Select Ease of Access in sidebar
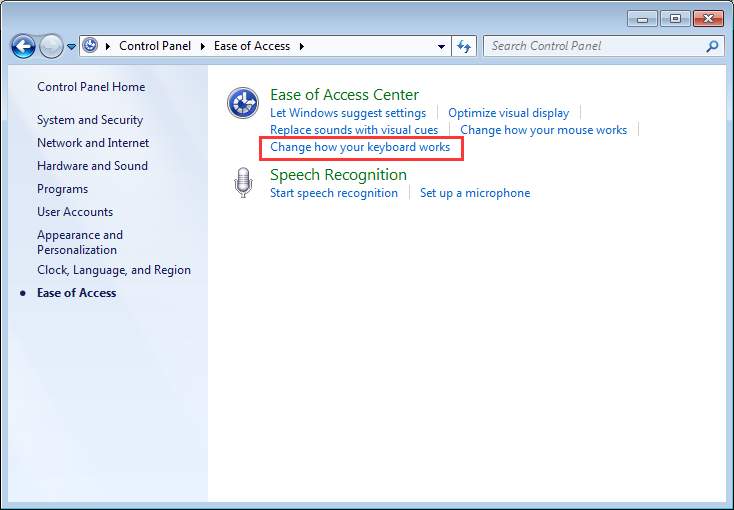 (x=77, y=293)
